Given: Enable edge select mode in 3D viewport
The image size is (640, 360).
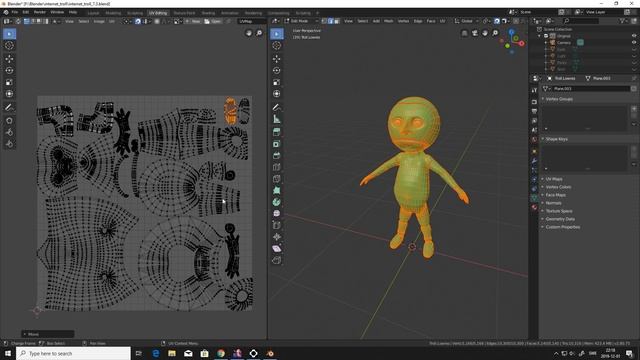Looking at the screenshot, I should 330,21.
